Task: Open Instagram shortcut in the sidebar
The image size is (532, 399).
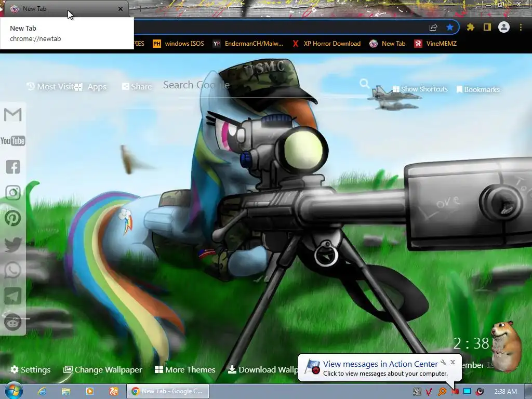Action: point(13,193)
